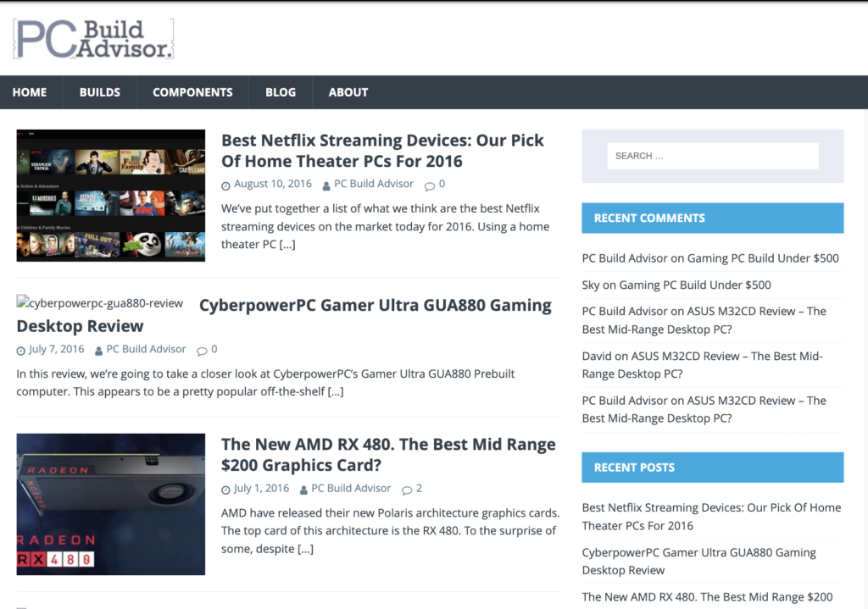Click author icon on Netflix streaming post
This screenshot has width=868, height=609.
[x=326, y=185]
